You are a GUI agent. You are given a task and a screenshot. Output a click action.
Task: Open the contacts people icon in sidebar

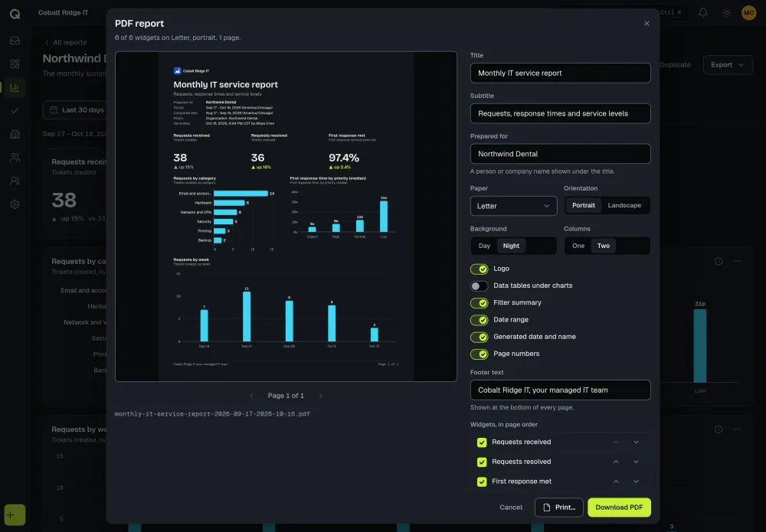point(15,158)
